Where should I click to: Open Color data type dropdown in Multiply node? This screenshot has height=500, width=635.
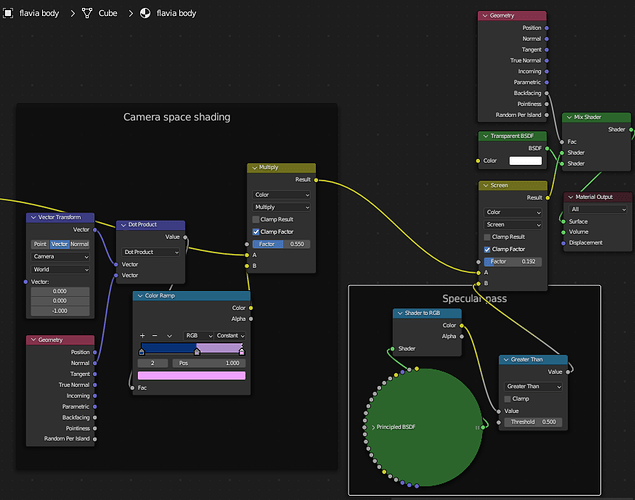click(x=281, y=195)
